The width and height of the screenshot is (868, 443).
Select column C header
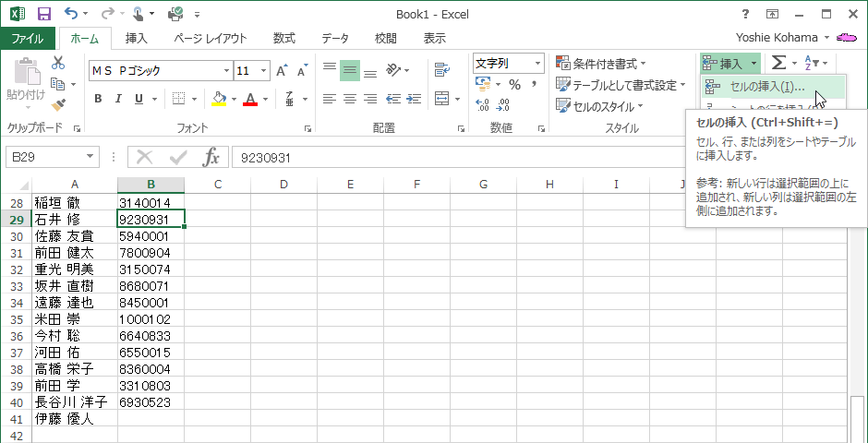(x=218, y=185)
